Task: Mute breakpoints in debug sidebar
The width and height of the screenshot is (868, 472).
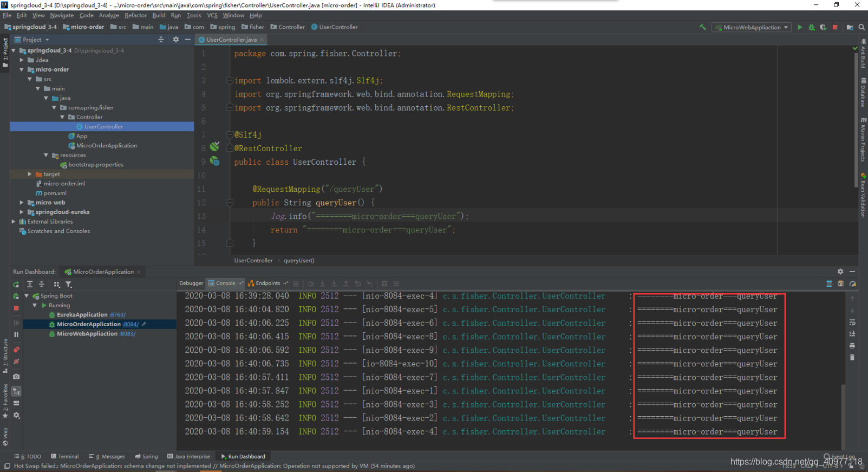Action: tap(16, 361)
